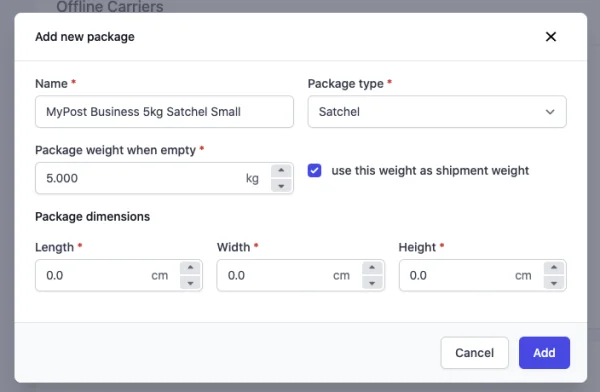Decrement Length value using down arrow

[x=190, y=283]
